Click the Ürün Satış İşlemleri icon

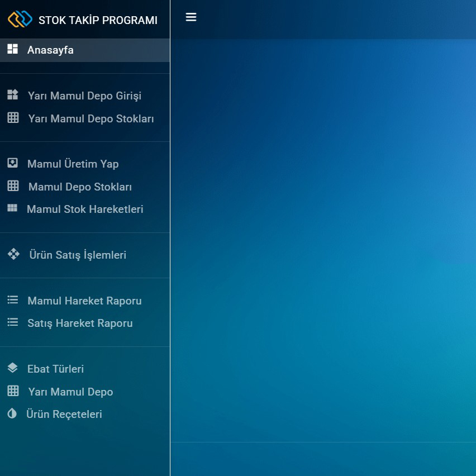click(13, 254)
